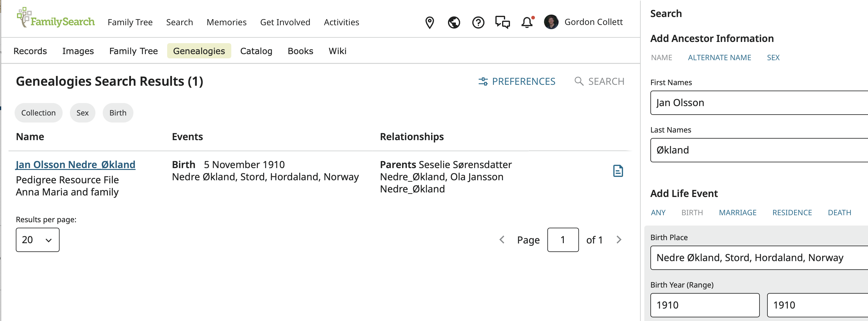The height and width of the screenshot is (321, 868).
Task: Open the Memories menu
Action: [x=226, y=22]
